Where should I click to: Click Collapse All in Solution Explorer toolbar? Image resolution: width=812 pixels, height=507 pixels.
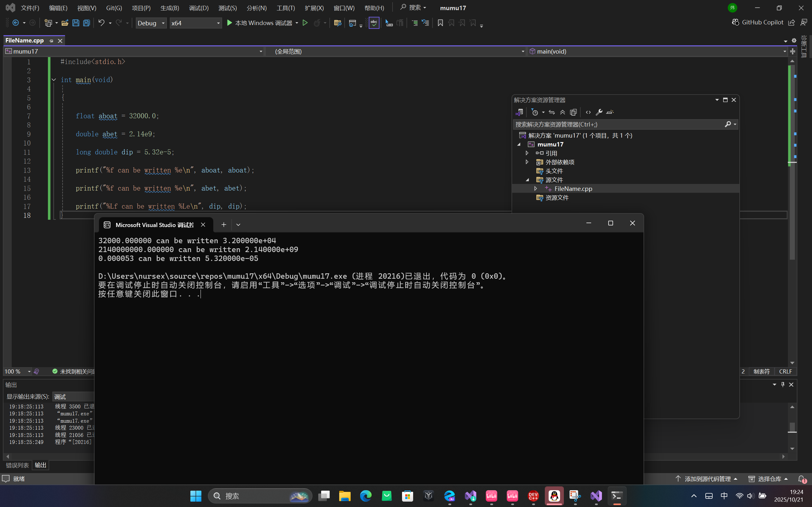pos(563,112)
